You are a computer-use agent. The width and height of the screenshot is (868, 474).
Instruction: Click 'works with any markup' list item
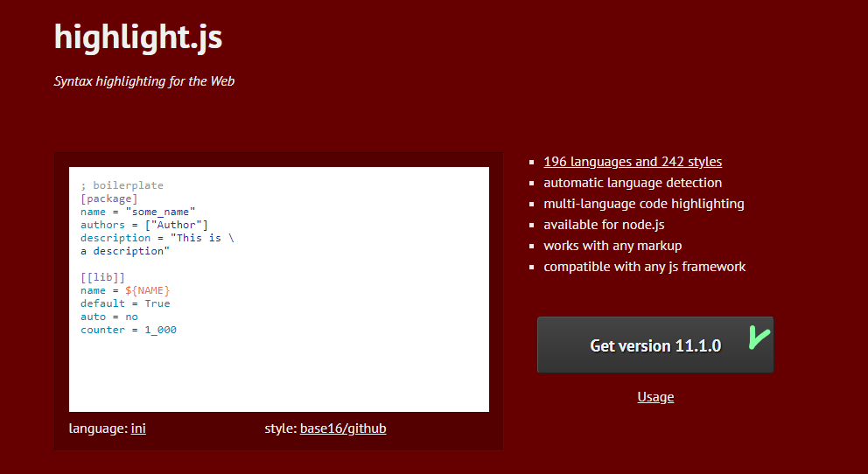(612, 246)
